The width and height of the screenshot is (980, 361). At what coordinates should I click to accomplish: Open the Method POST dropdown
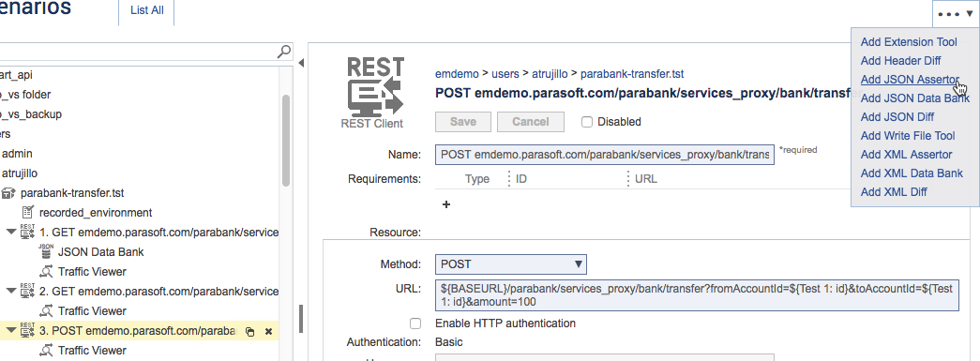pos(510,264)
